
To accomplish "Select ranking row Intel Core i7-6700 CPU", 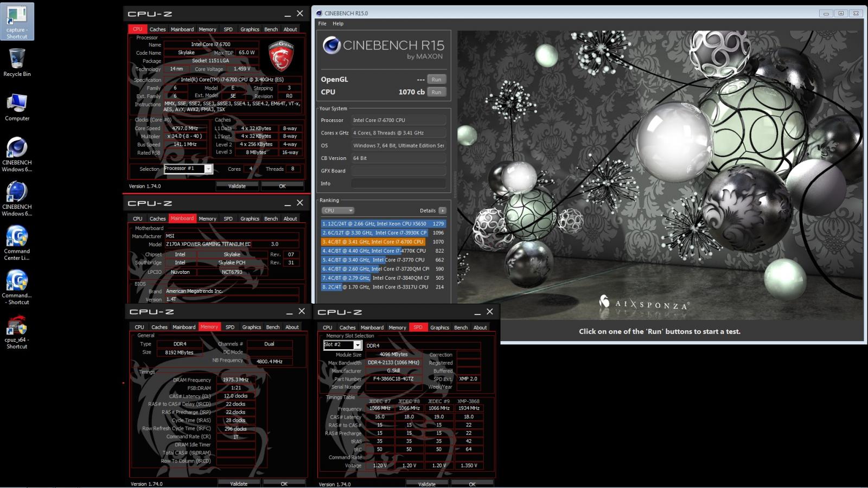I will pos(383,242).
